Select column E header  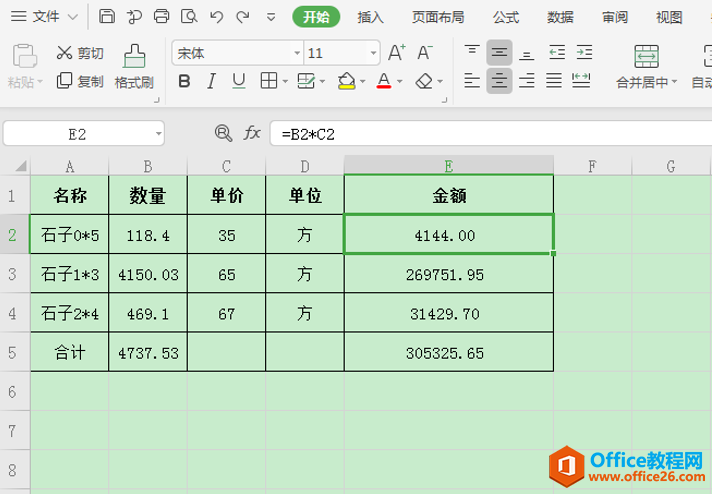[449, 166]
